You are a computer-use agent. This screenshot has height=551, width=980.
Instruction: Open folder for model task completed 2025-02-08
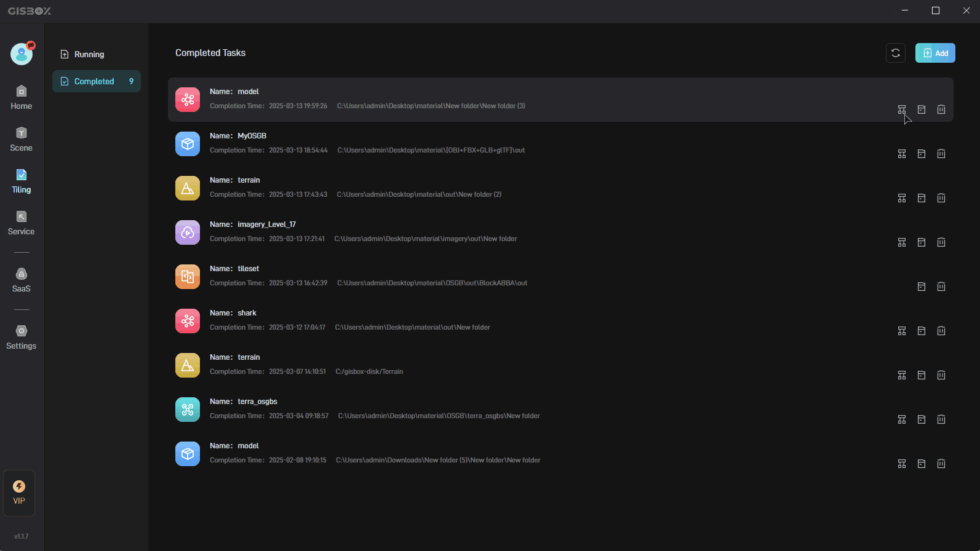coord(922,464)
